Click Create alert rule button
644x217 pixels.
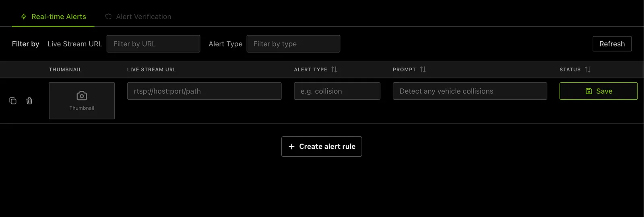pos(322,147)
